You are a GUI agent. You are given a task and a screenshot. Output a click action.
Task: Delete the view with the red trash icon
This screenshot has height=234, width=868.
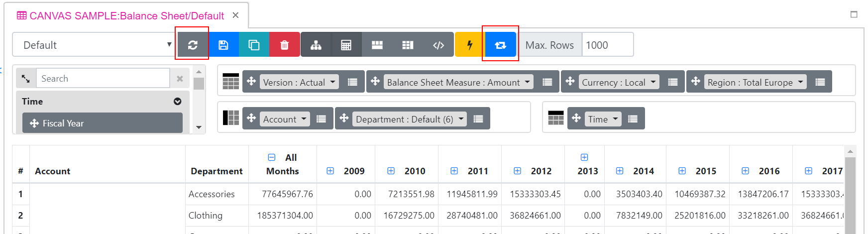[x=285, y=45]
